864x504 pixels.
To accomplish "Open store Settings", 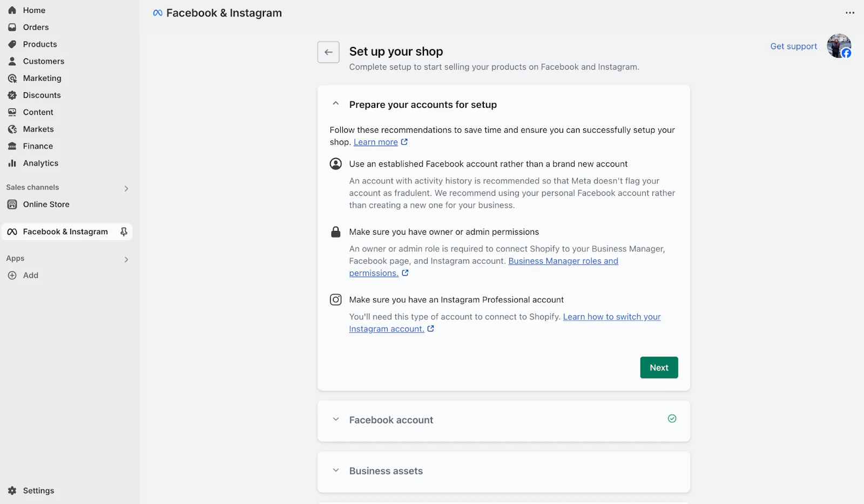I will pyautogui.click(x=38, y=490).
